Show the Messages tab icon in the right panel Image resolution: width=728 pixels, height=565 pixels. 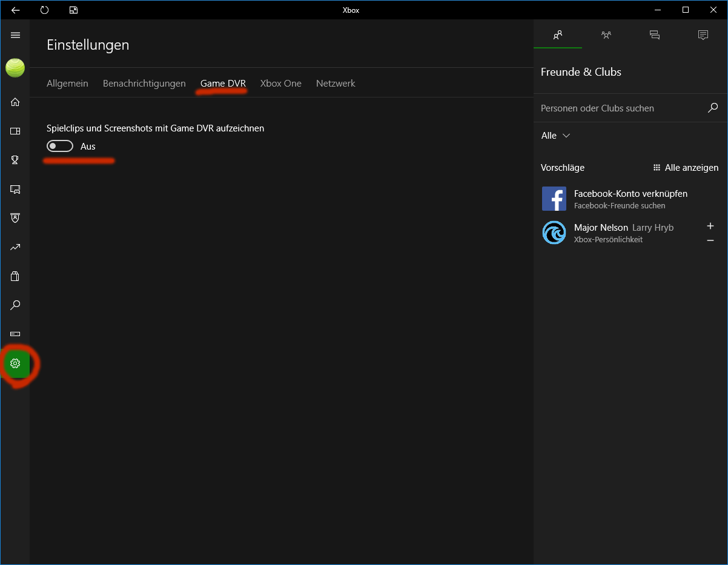click(655, 35)
